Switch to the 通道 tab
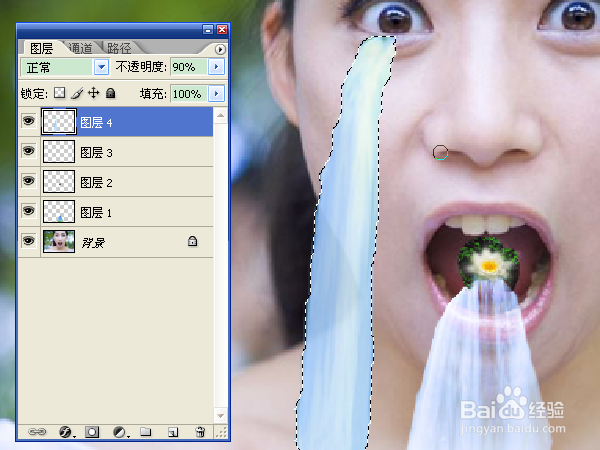 click(x=80, y=48)
